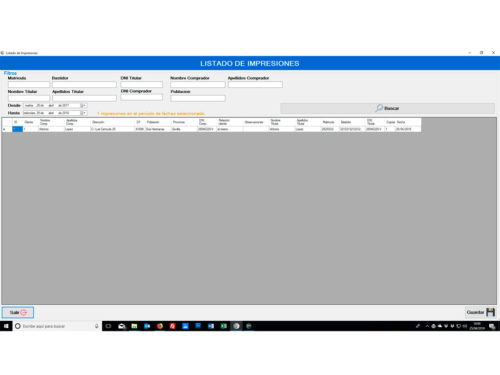Open Word from the taskbar
The image size is (500, 375).
[x=211, y=326]
